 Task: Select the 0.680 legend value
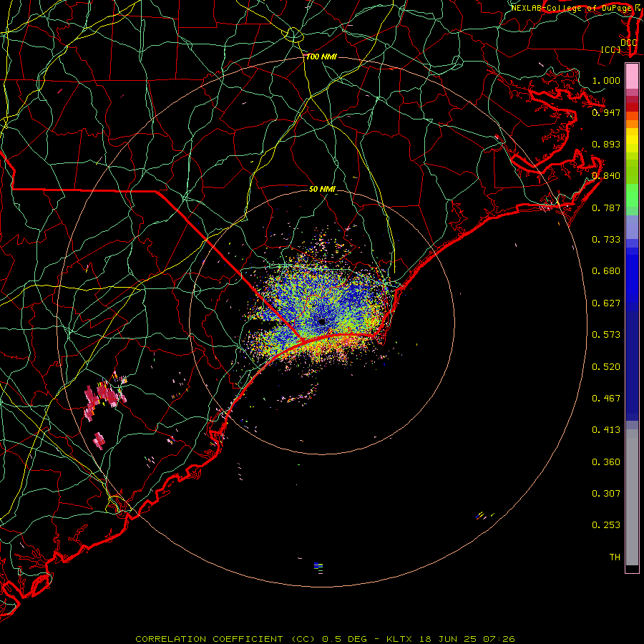pos(606,271)
